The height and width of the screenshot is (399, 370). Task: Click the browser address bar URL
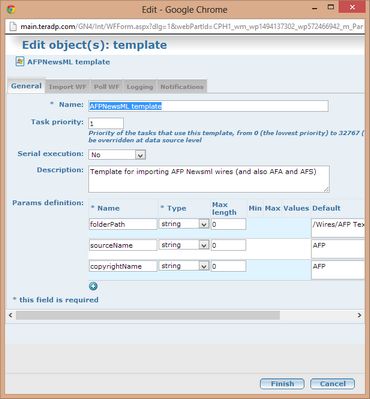[x=191, y=27]
